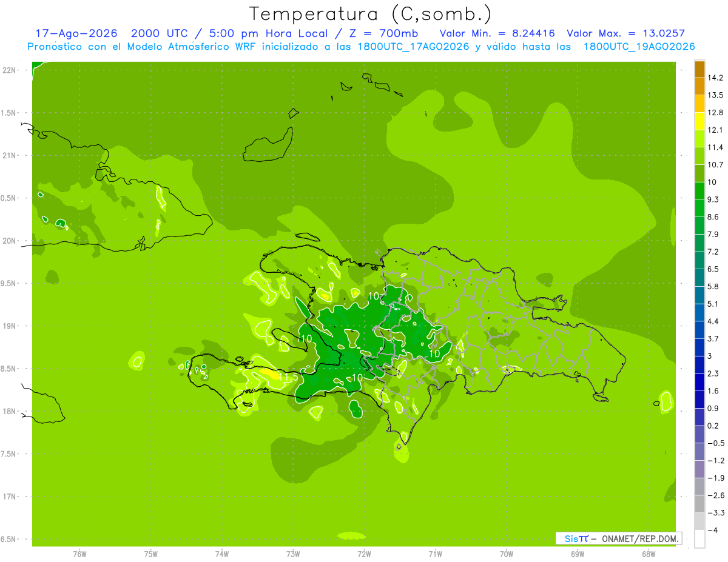Select the longitude label "73W"
The height and width of the screenshot is (562, 728).
[293, 554]
